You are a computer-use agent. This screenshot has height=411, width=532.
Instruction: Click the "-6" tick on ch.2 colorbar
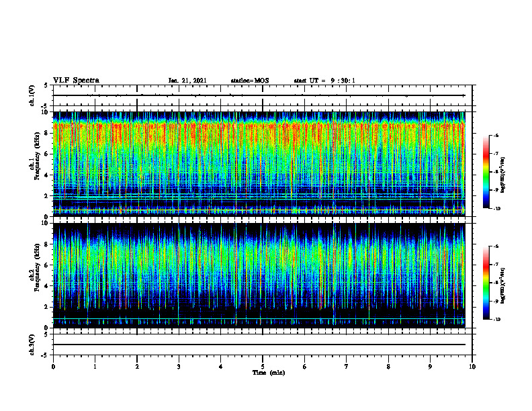click(496, 246)
